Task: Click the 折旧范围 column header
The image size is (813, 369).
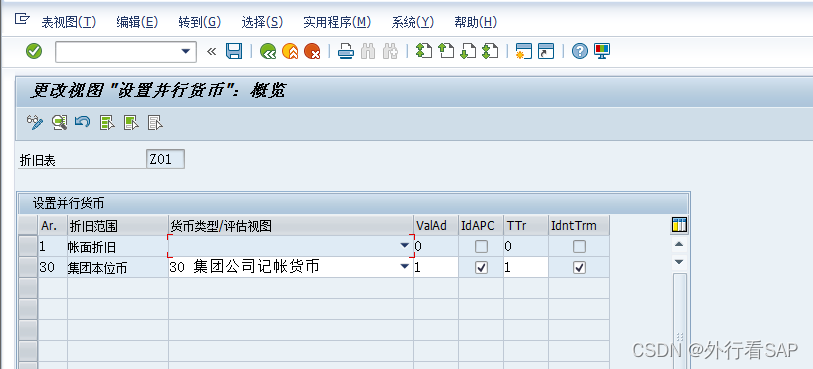Action: 118,225
